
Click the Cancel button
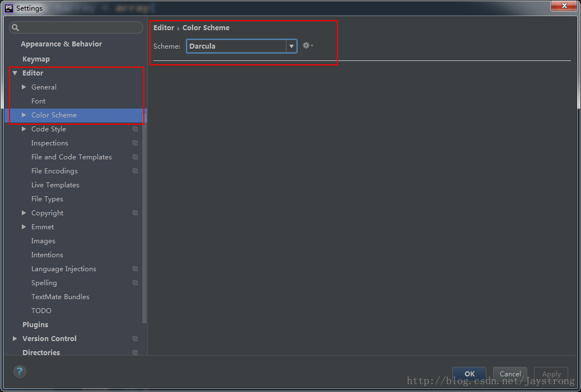click(510, 374)
